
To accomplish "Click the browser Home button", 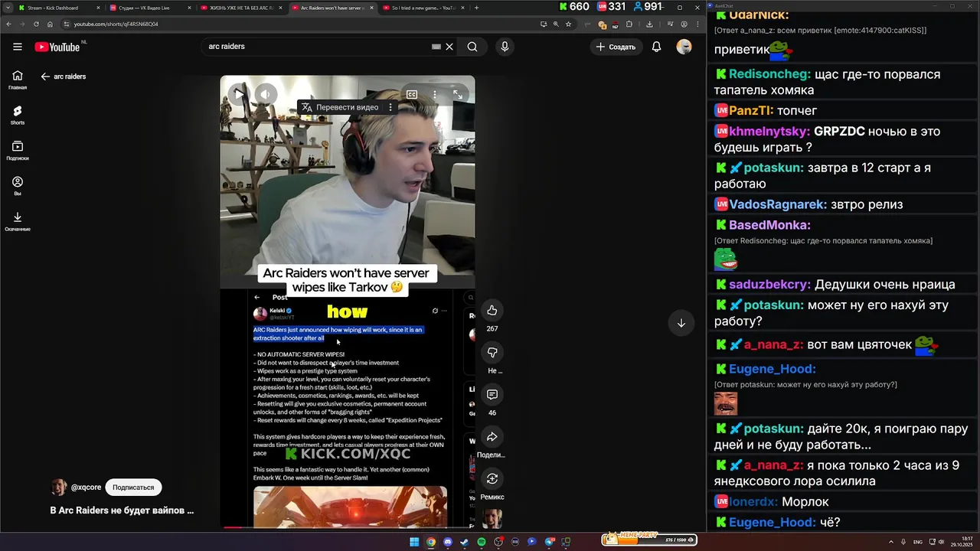I will click(51, 24).
